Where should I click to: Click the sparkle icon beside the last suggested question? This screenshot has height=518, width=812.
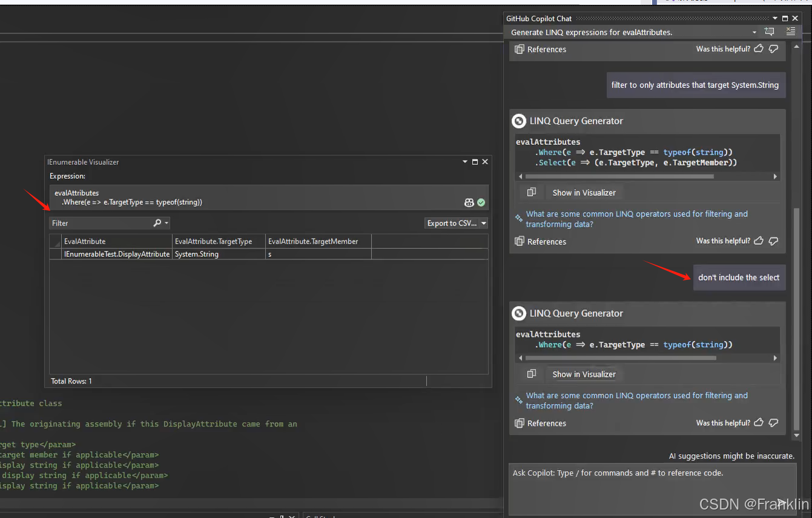pos(519,400)
